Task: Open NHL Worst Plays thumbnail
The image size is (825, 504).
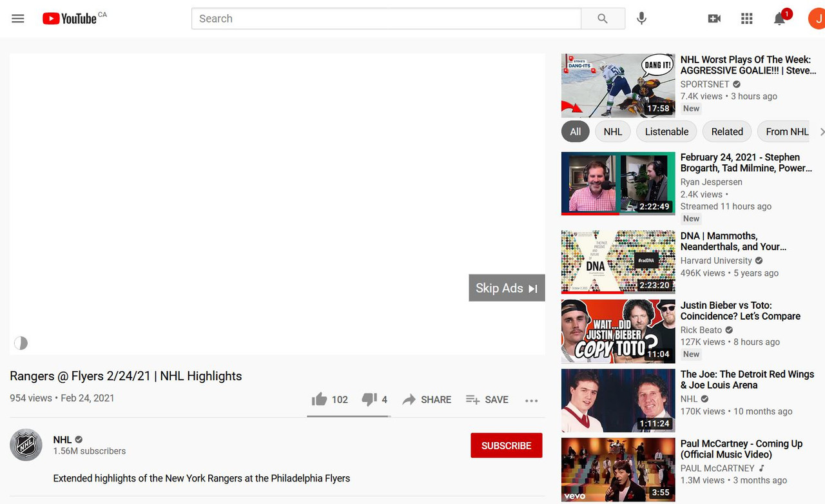Action: 618,86
